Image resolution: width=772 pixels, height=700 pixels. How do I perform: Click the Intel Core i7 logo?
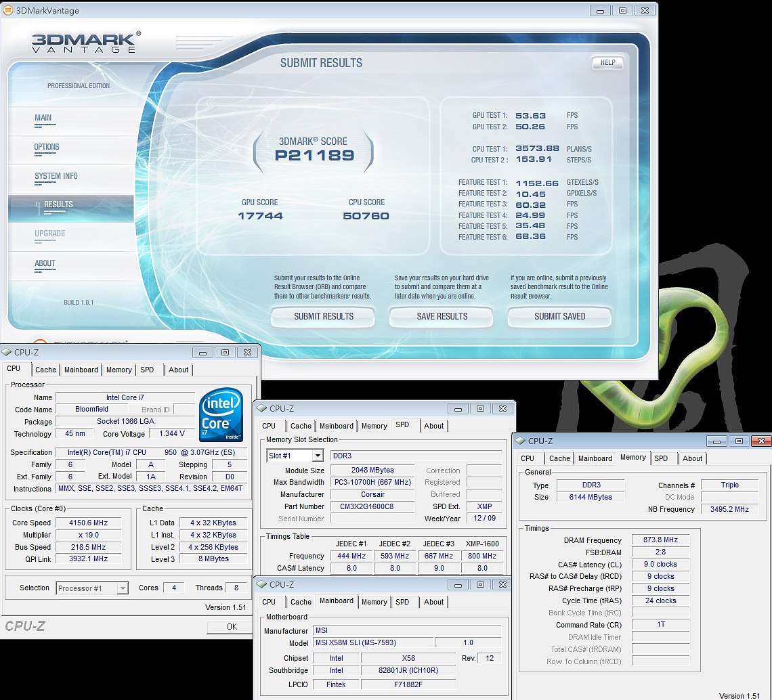(221, 414)
